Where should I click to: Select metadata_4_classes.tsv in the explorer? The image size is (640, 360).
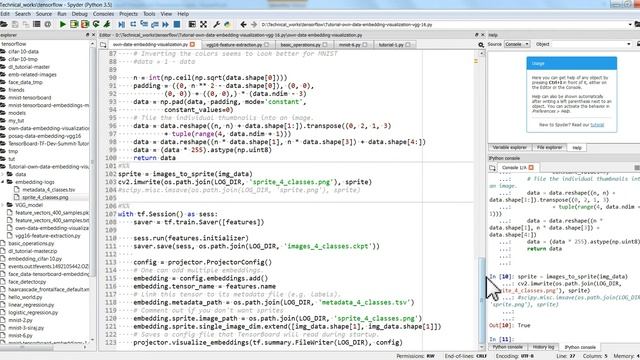pos(49,190)
